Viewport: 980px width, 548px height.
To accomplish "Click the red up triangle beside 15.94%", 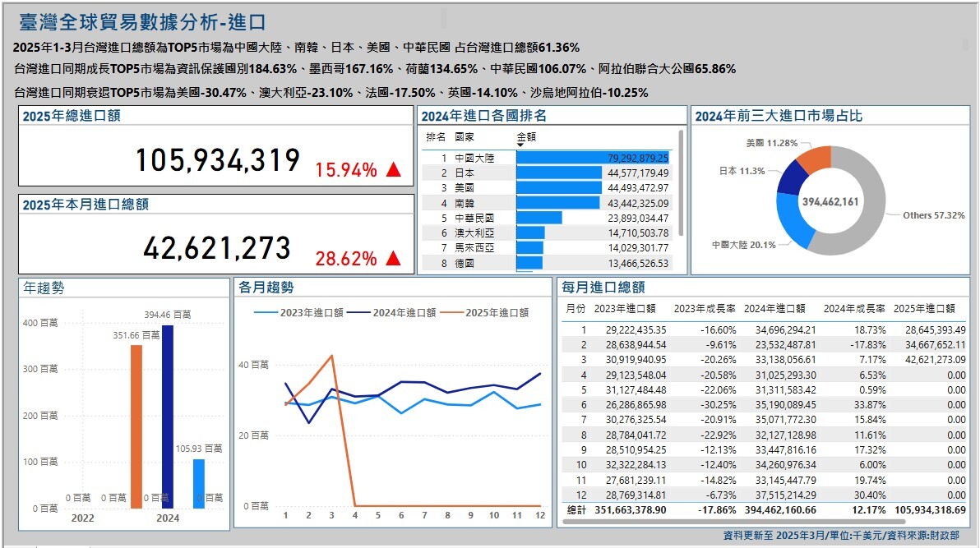I will (x=393, y=170).
